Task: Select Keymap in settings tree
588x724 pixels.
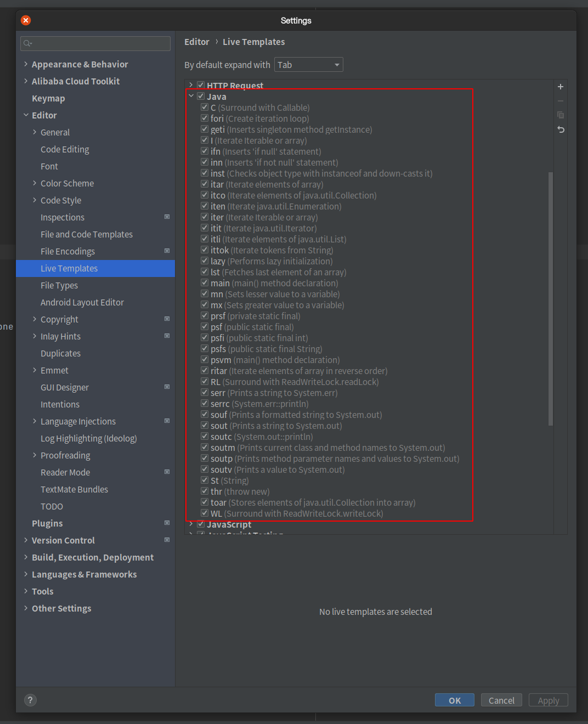Action: (48, 98)
